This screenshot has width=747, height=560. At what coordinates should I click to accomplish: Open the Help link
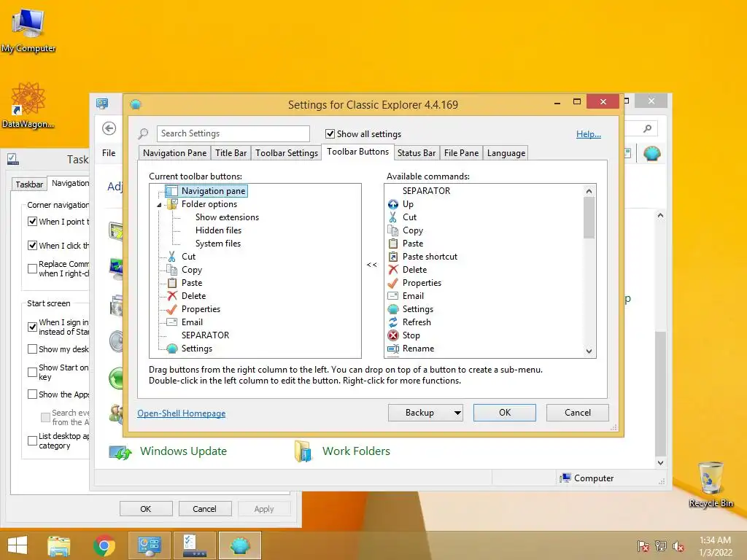[589, 134]
